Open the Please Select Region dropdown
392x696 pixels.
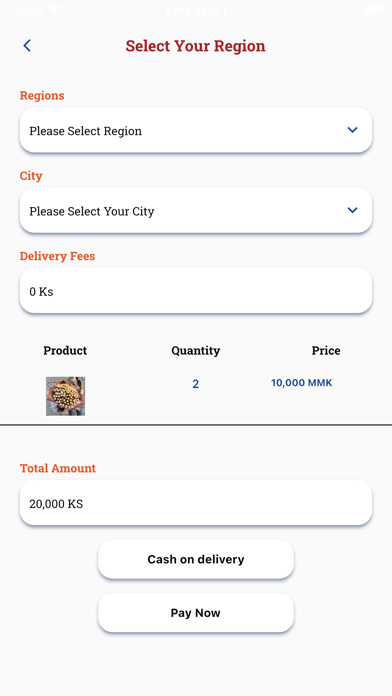[196, 130]
